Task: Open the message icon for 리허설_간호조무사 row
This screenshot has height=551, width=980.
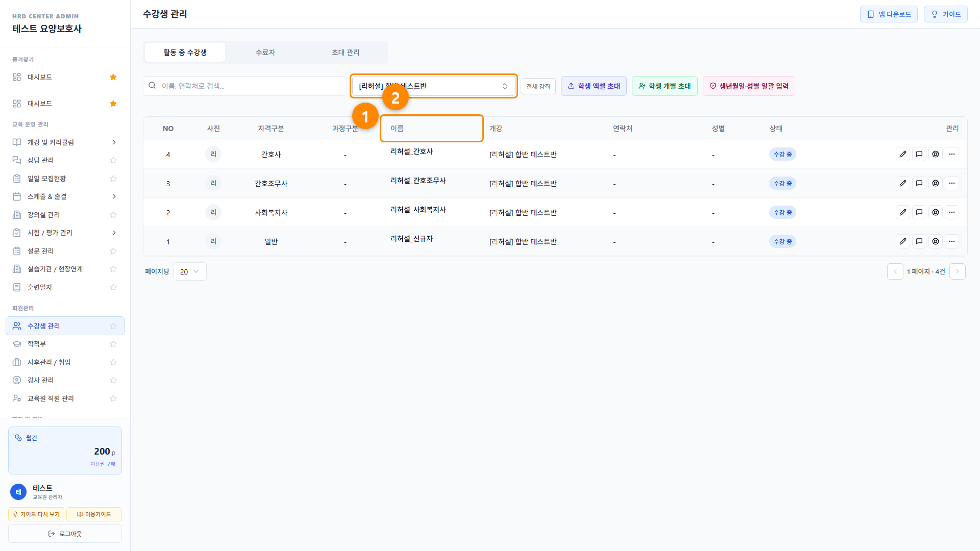Action: point(919,183)
